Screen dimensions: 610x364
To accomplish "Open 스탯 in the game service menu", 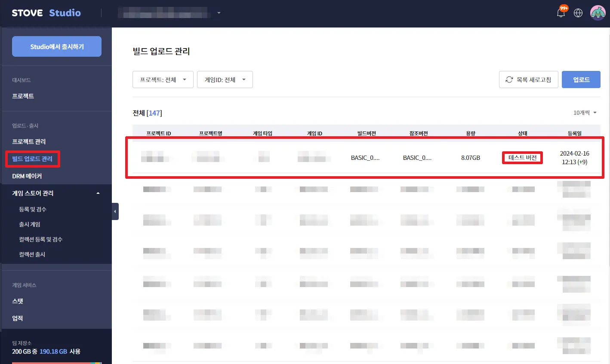I will point(18,301).
